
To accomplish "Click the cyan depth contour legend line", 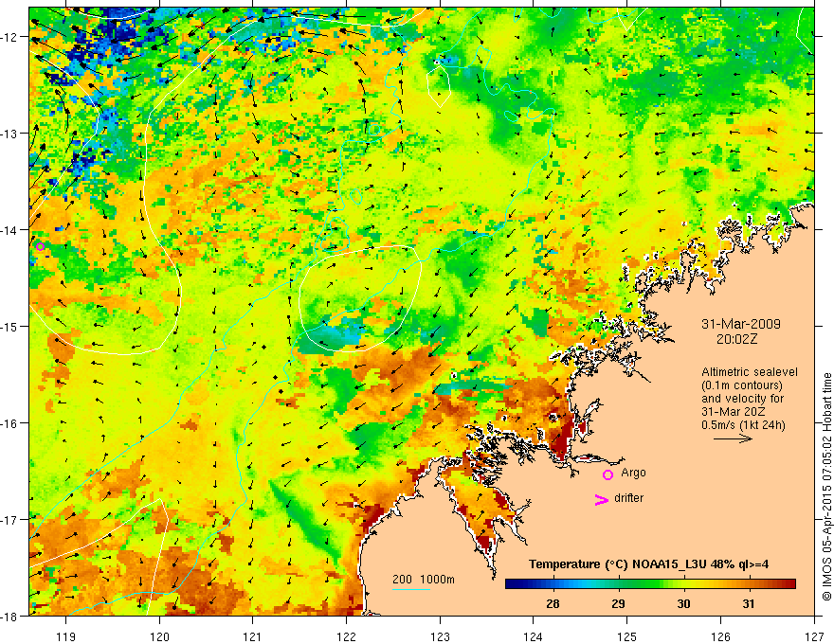I will point(411,589).
